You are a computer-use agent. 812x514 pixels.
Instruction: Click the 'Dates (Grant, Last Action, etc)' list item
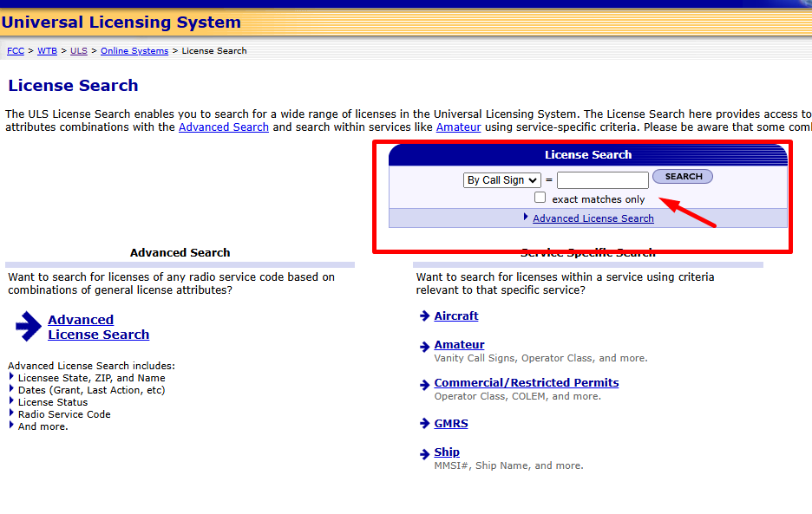(x=92, y=390)
